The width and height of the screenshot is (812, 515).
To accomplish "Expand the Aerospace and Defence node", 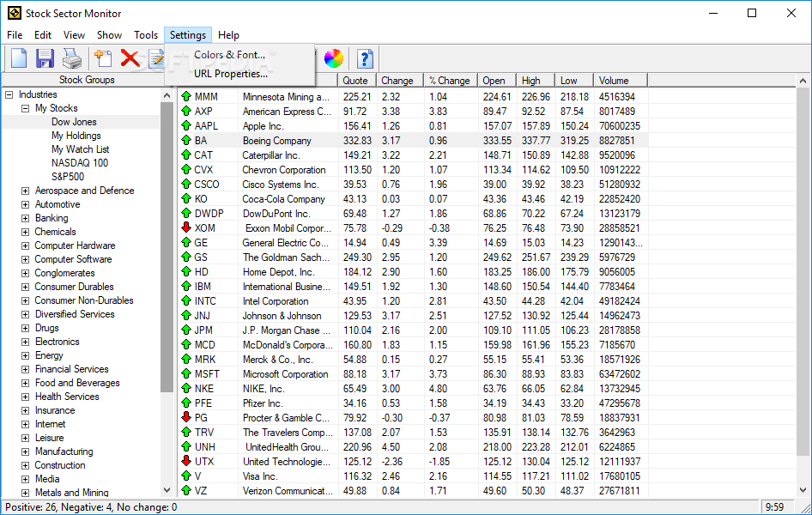I will [x=25, y=191].
